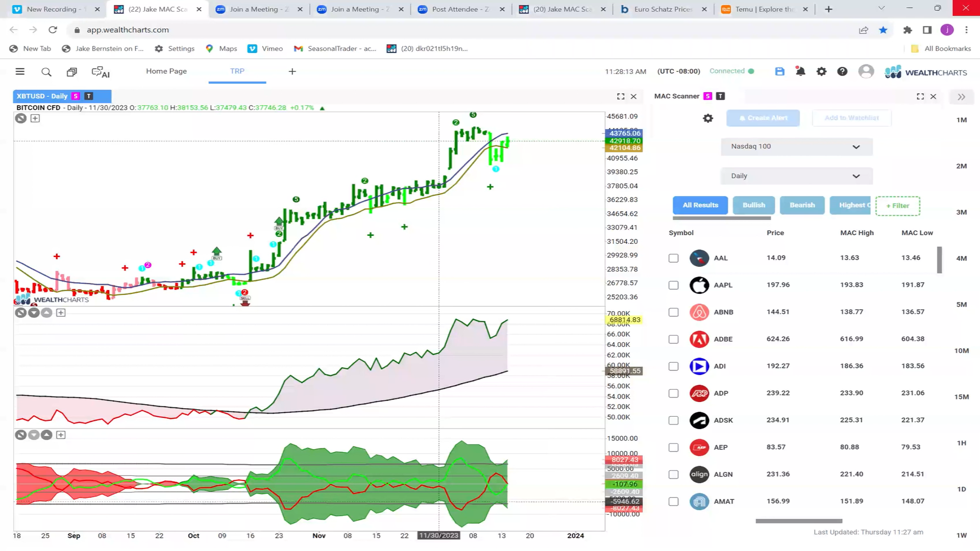Image resolution: width=980 pixels, height=551 pixels.
Task: Open the search magnifier tool
Action: pyautogui.click(x=46, y=72)
